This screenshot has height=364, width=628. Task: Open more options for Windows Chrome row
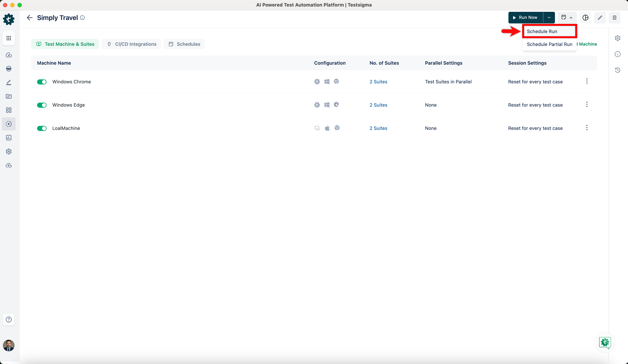click(587, 81)
